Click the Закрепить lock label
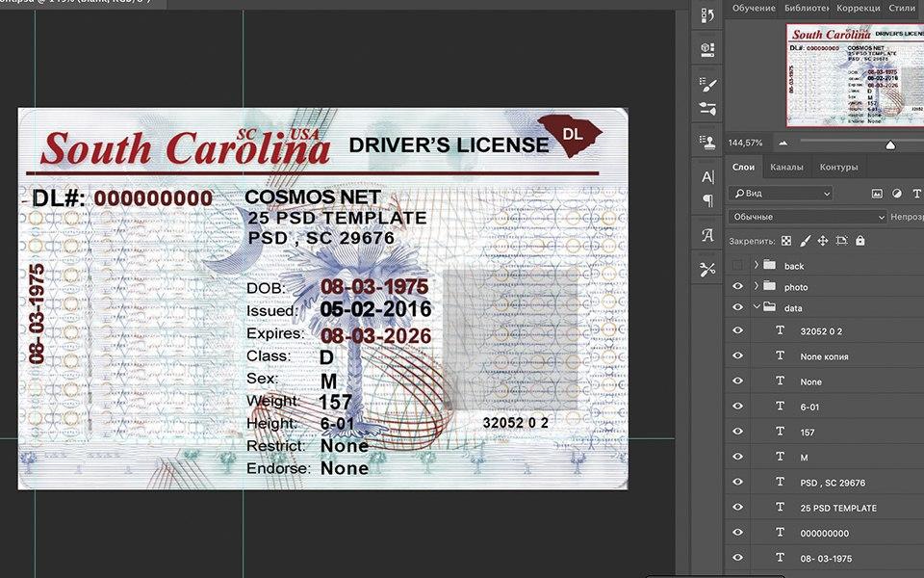This screenshot has width=924, height=578. (x=752, y=241)
